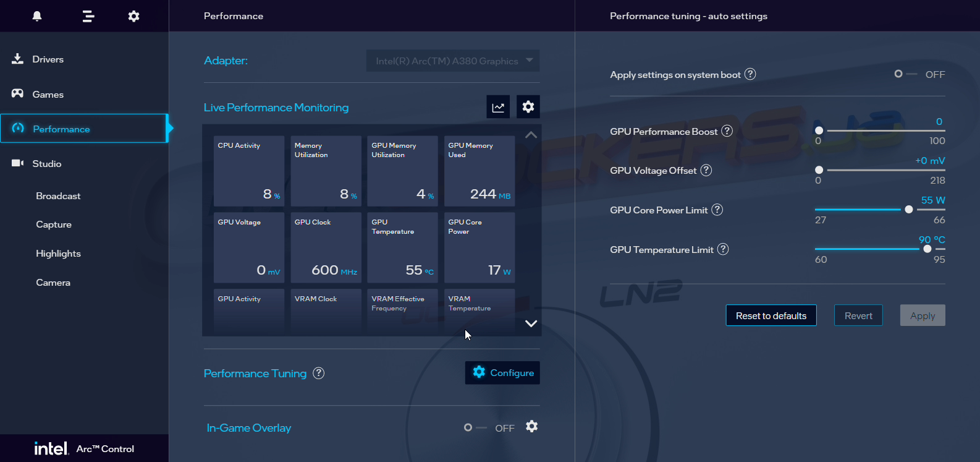Select the GPU Activity tile
980x462 pixels.
(249, 312)
